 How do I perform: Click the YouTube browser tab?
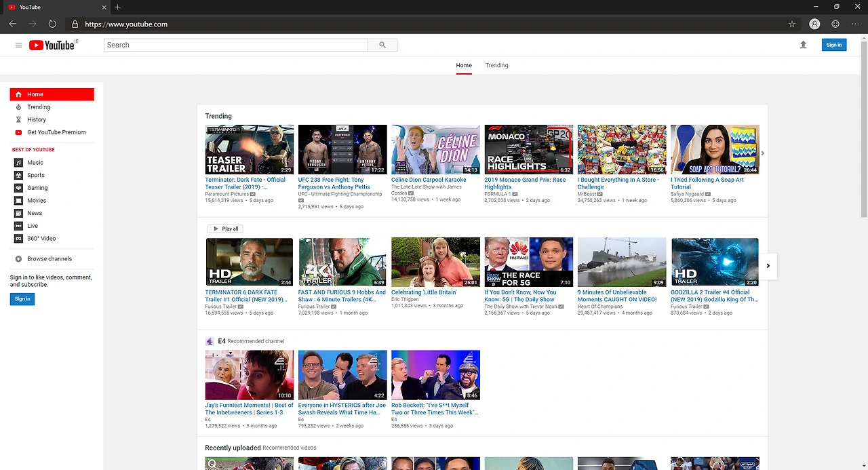point(56,7)
